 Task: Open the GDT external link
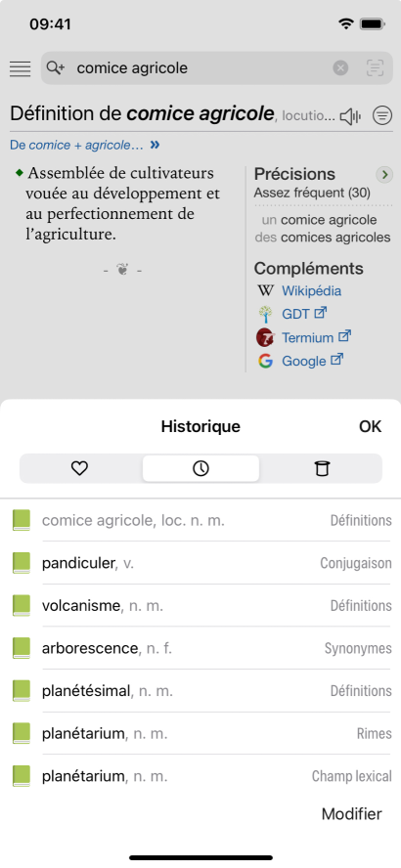pos(304,314)
